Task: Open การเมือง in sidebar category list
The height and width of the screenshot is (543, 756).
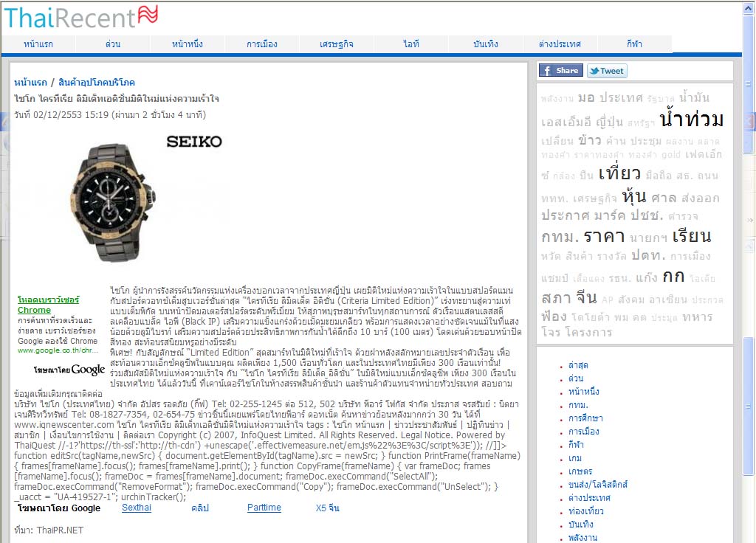Action: click(x=584, y=432)
